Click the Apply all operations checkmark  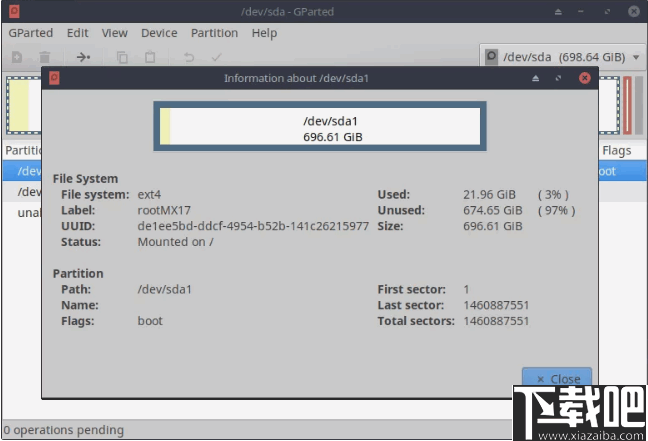(217, 57)
